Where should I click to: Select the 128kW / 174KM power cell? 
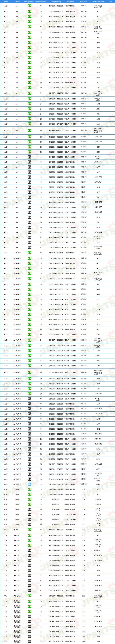[70, 124]
